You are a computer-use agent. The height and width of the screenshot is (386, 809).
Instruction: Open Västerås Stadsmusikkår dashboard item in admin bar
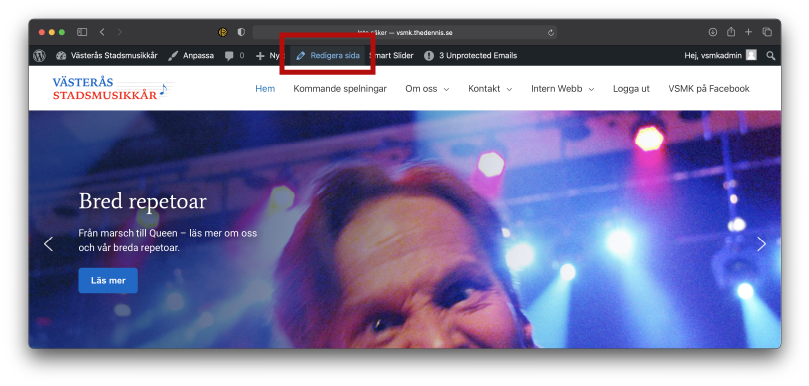[x=107, y=56]
